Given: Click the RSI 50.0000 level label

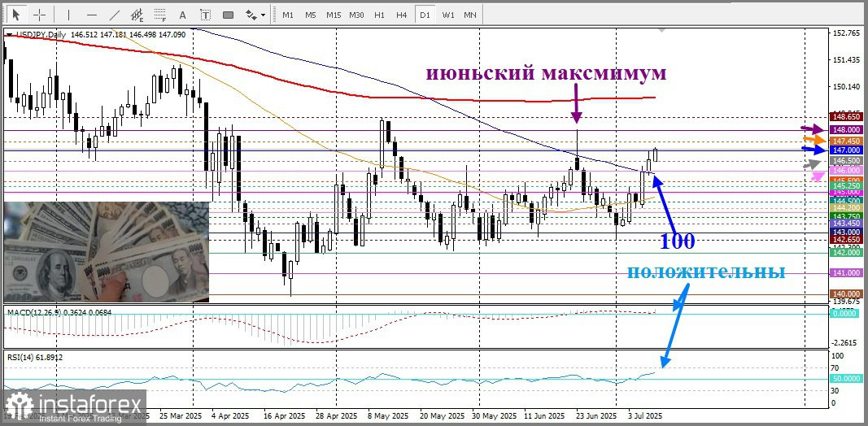Looking at the screenshot, I should point(846,379).
